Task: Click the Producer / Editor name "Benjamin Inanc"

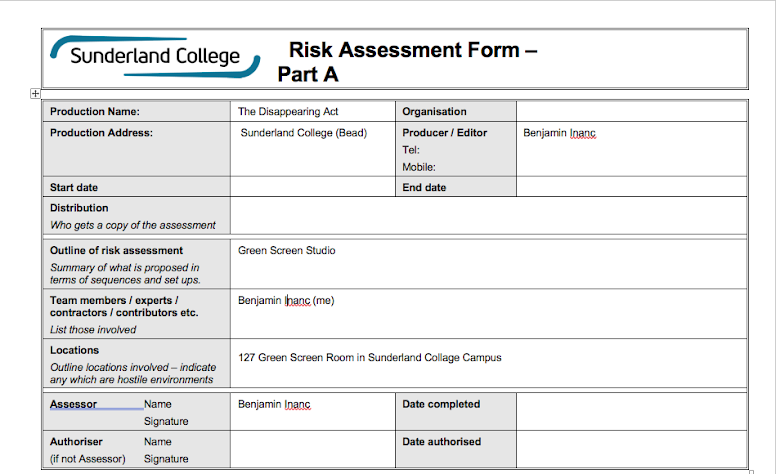Action: click(x=559, y=133)
